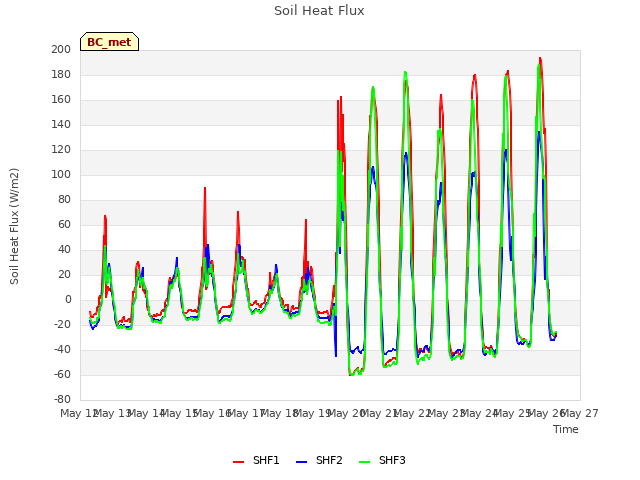Click the BC_met annotation label
The image size is (640, 480).
coord(109,42)
